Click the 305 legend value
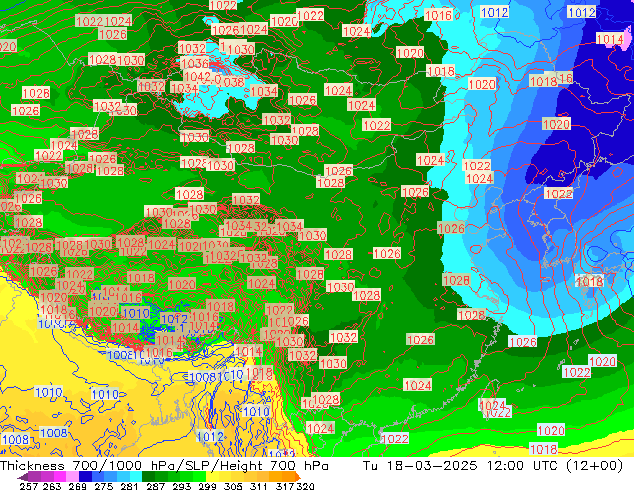The width and height of the screenshot is (634, 490). [233, 486]
